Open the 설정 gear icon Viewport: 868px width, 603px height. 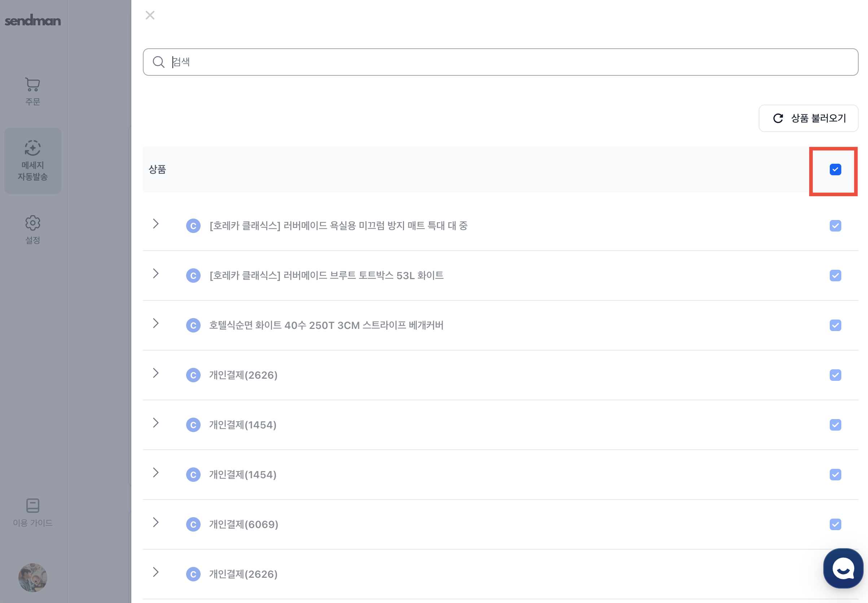click(32, 223)
